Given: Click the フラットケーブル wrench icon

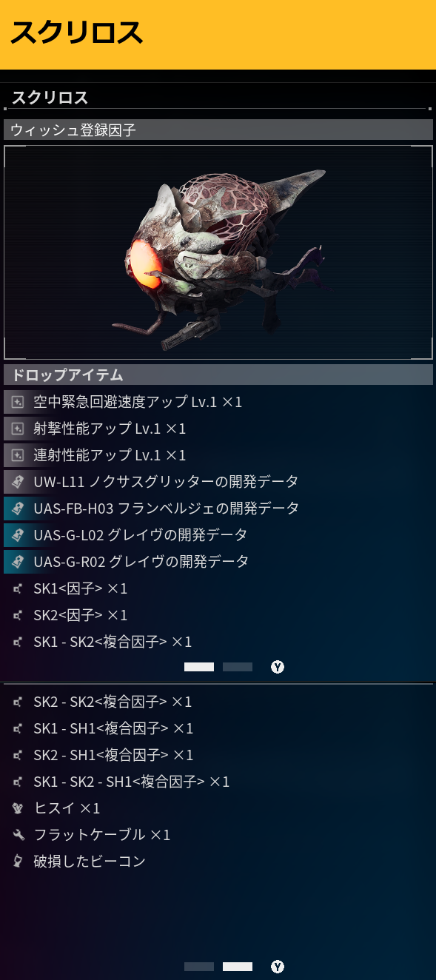Looking at the screenshot, I should pyautogui.click(x=18, y=835).
